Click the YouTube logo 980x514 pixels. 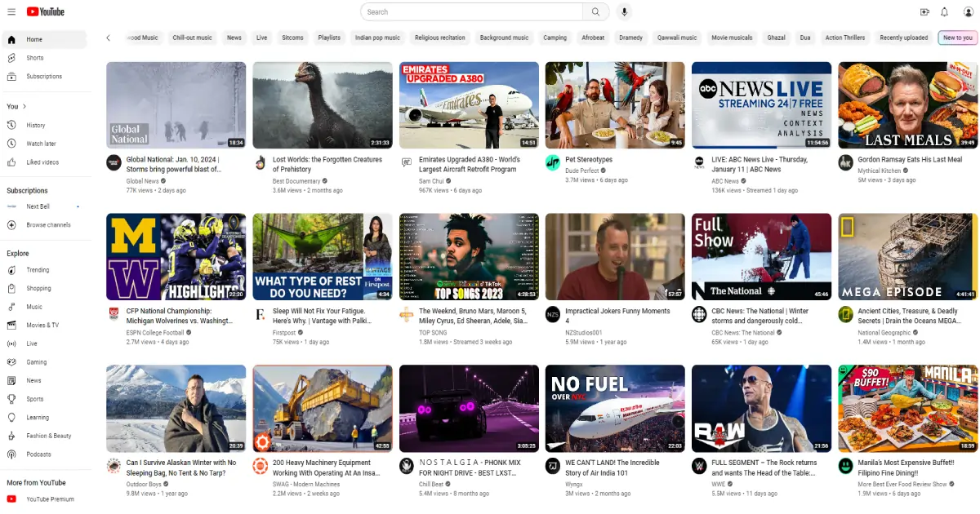point(45,11)
